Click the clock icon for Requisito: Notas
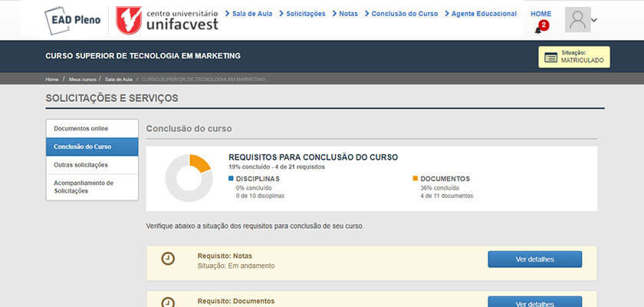 click(168, 259)
